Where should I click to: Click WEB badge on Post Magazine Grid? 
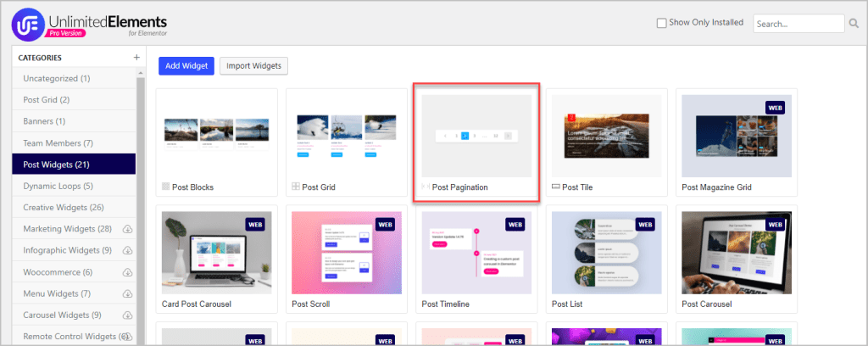click(775, 108)
